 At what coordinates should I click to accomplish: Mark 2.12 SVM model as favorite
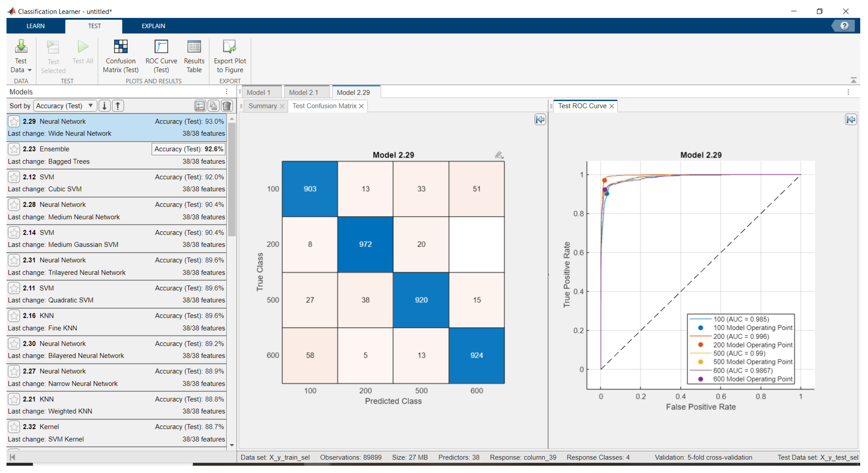coord(14,177)
